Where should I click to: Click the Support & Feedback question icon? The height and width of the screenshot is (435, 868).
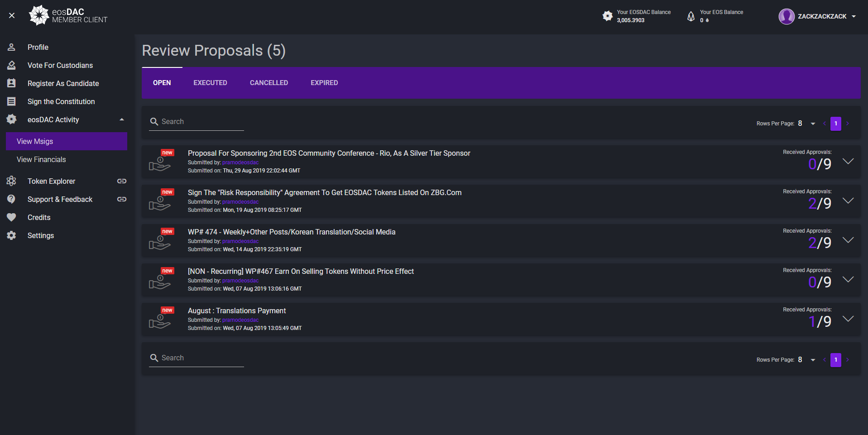pos(11,199)
